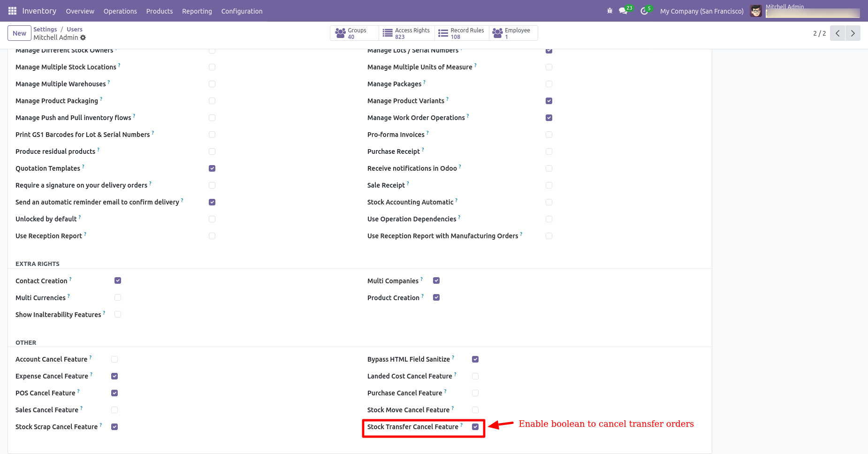This screenshot has height=454, width=868.
Task: Click the Send an automatic reminder email label
Action: [97, 202]
